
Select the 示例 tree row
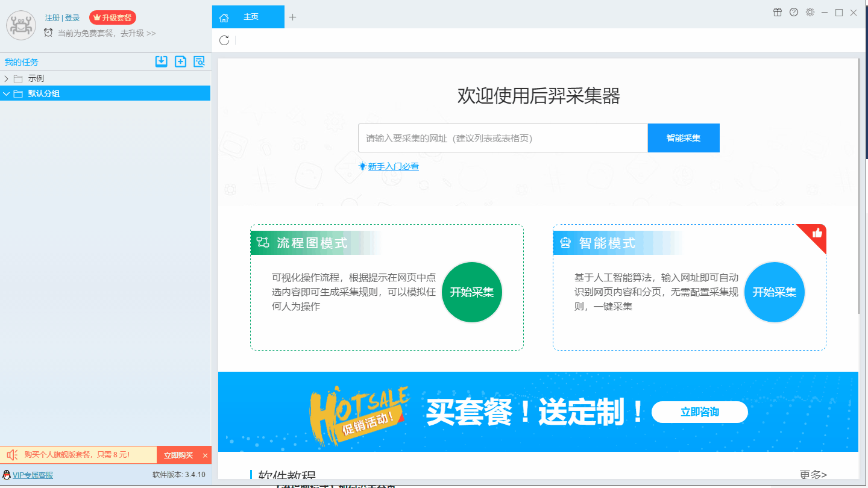105,78
